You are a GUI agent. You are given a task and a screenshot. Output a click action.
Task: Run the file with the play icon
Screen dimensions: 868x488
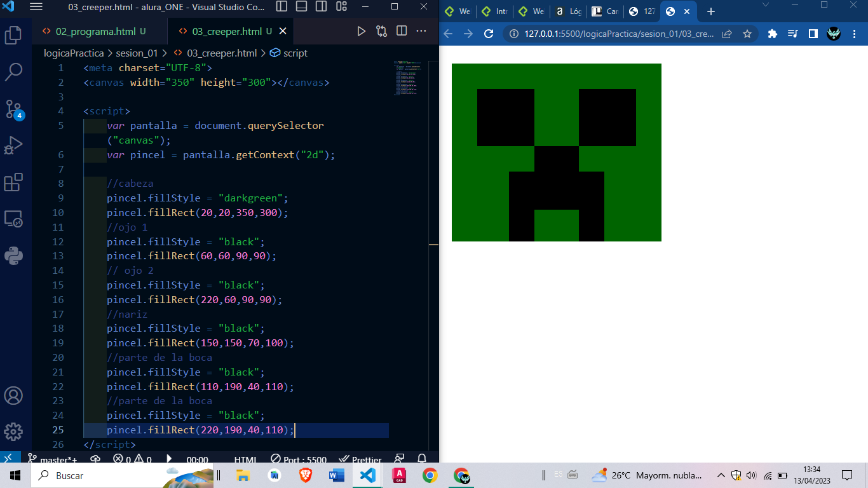pyautogui.click(x=361, y=31)
